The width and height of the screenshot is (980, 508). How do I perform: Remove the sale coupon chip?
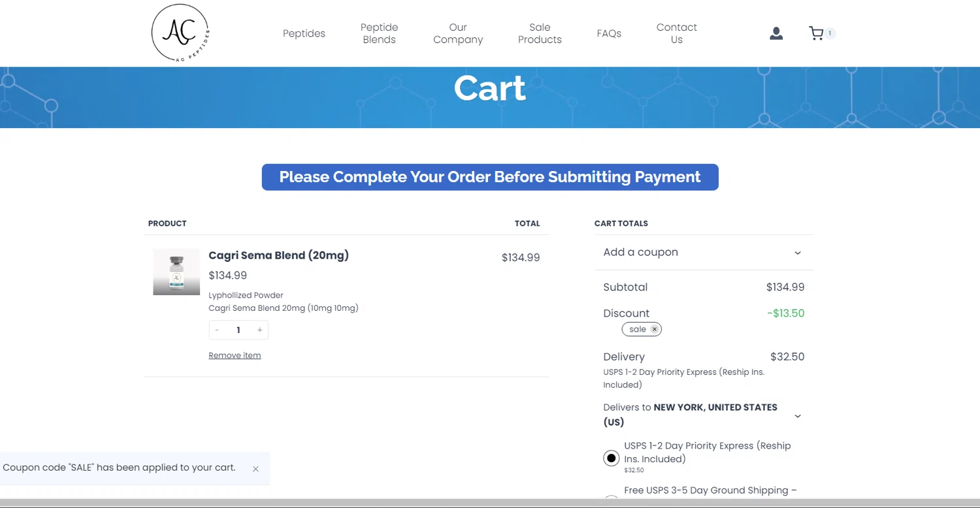[x=654, y=329]
